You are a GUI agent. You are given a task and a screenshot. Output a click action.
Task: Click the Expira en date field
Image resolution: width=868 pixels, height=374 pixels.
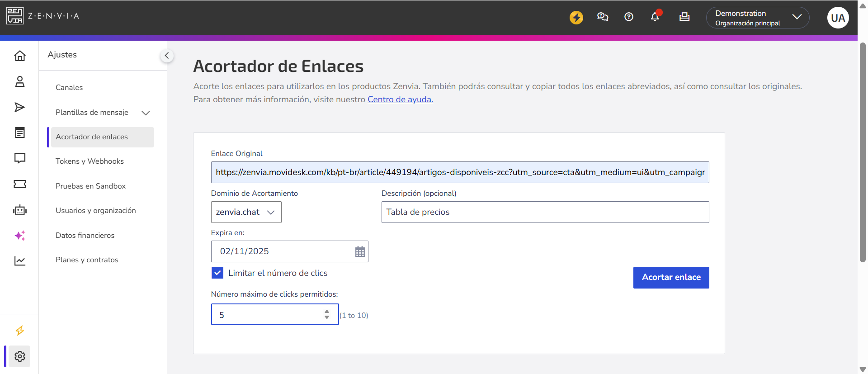pos(289,251)
